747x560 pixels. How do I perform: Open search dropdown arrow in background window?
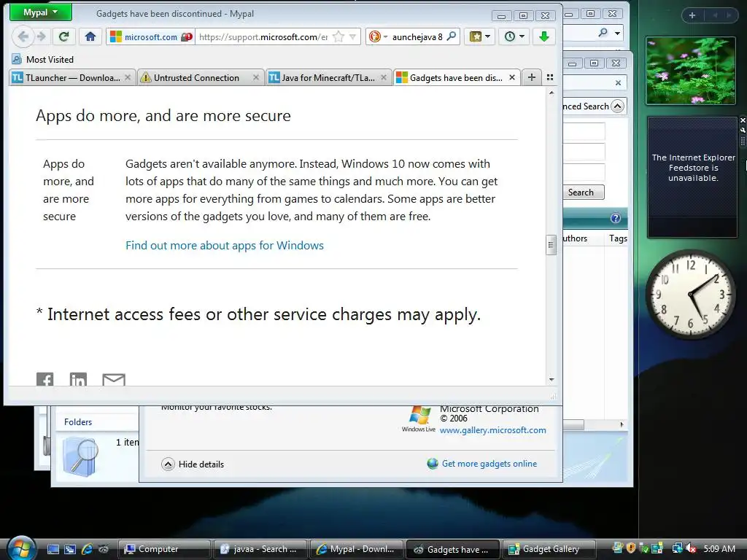(x=617, y=34)
